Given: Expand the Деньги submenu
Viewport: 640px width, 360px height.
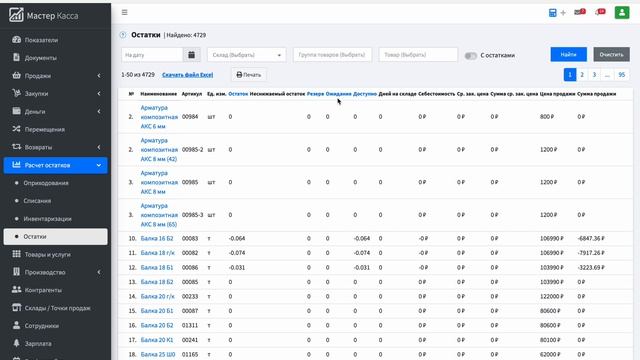Looking at the screenshot, I should [56, 111].
